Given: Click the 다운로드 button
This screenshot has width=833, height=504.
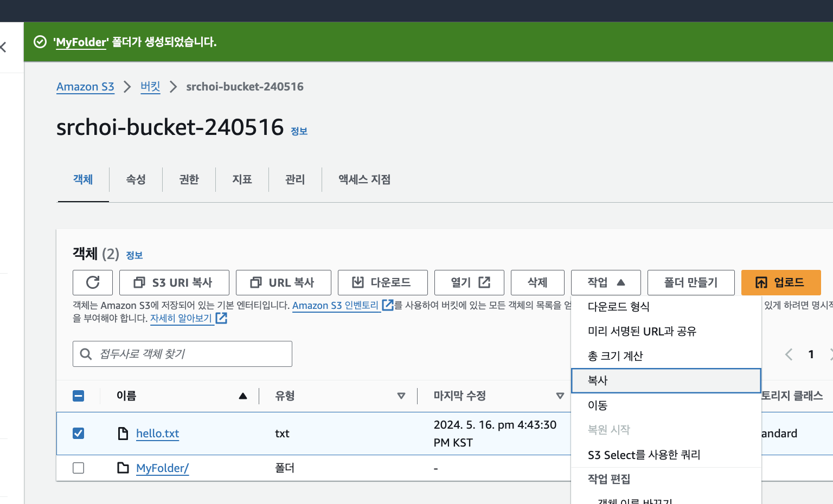Looking at the screenshot, I should pos(383,282).
